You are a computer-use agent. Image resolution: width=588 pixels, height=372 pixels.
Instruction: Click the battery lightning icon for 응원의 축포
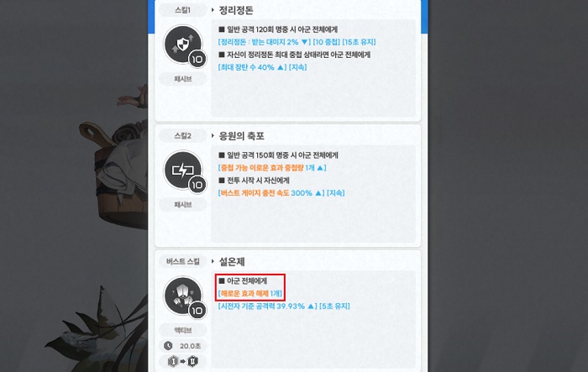[x=182, y=170]
